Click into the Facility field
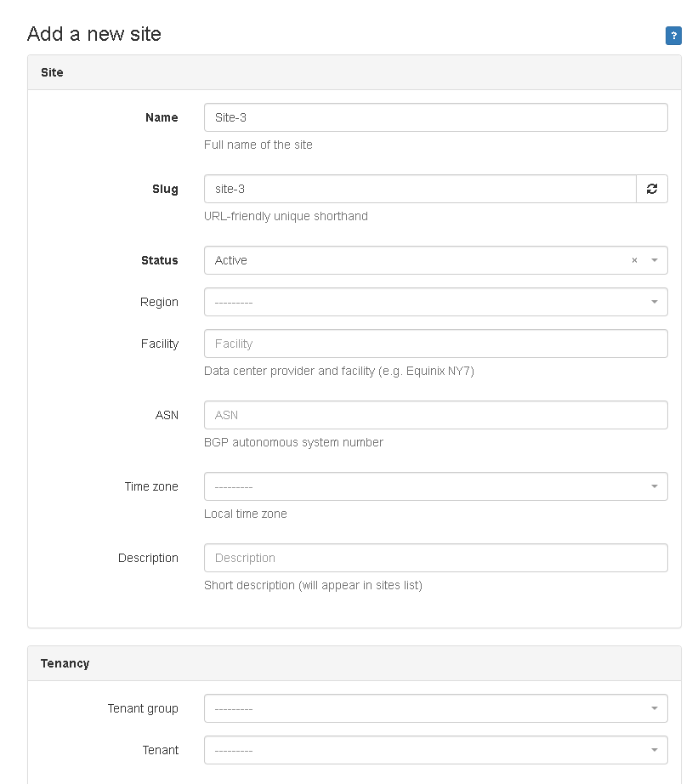Image resolution: width=692 pixels, height=784 pixels. (x=435, y=344)
